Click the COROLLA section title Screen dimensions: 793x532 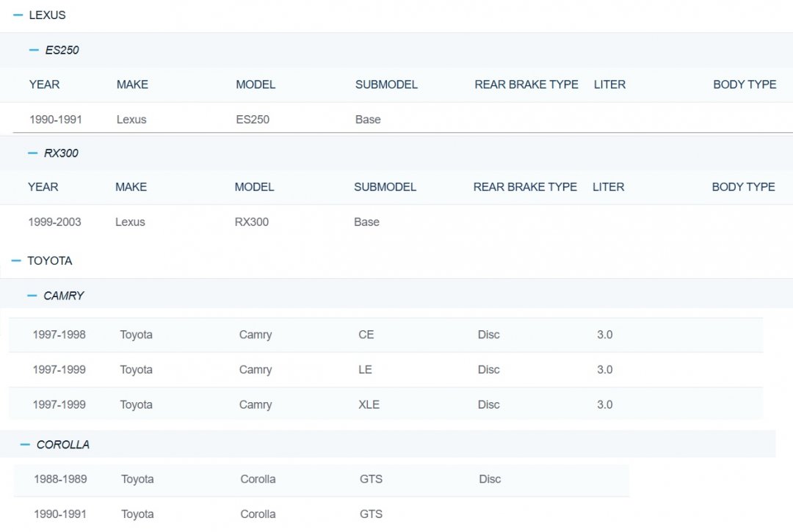[63, 445]
